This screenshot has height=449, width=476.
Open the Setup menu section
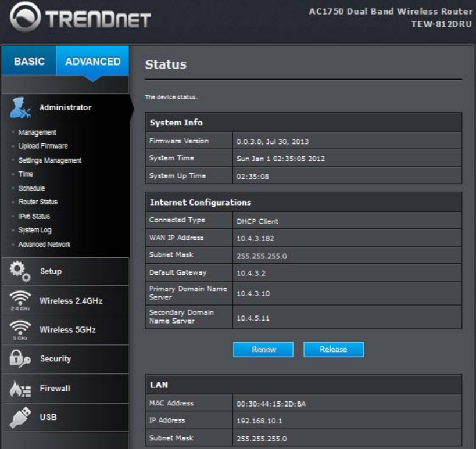pyautogui.click(x=66, y=271)
